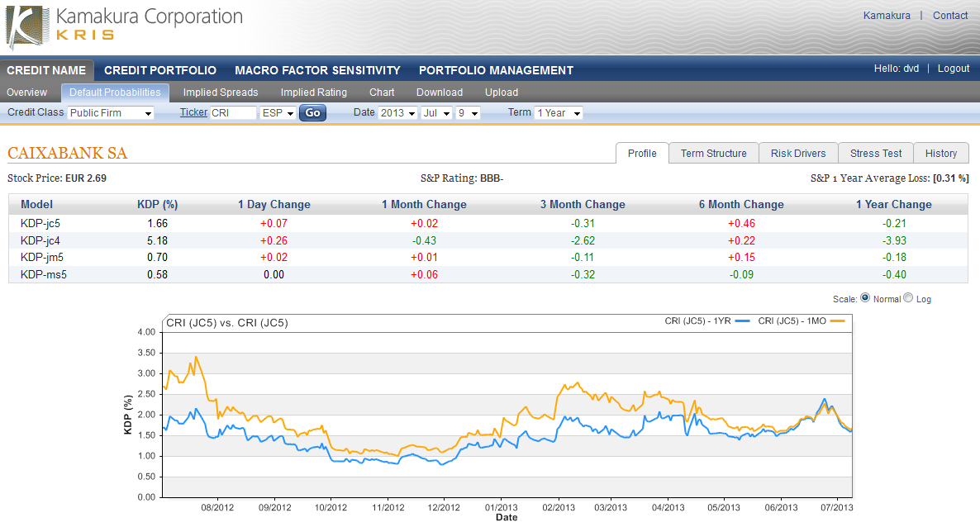Select the Profile tab
Screen dimensions: 980x527
tap(642, 153)
